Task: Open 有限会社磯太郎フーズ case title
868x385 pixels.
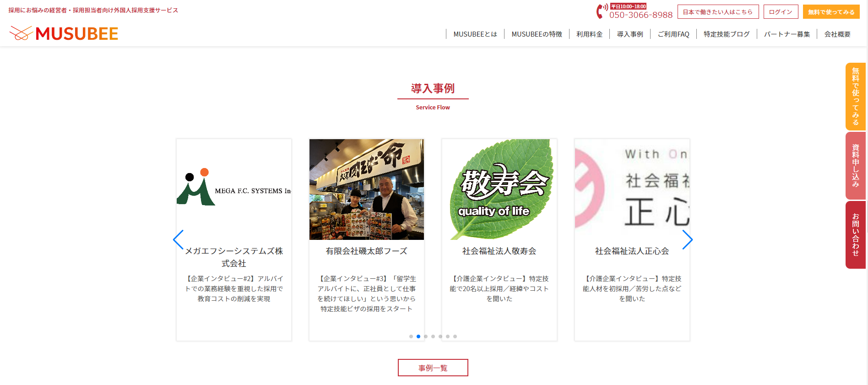Action: (367, 251)
